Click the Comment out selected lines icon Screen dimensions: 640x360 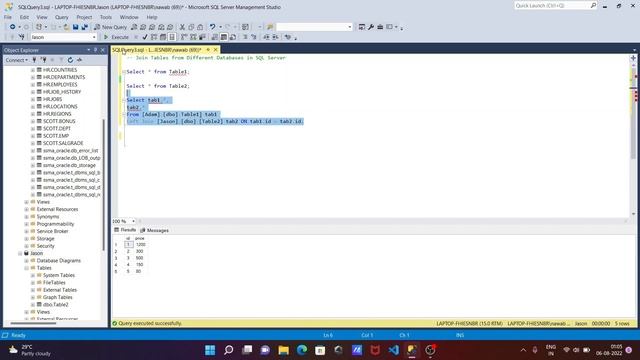coord(245,37)
